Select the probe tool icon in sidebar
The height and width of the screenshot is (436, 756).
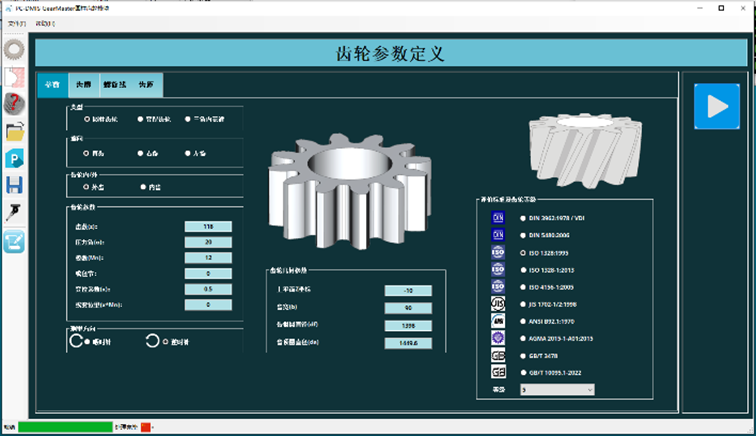pyautogui.click(x=15, y=212)
